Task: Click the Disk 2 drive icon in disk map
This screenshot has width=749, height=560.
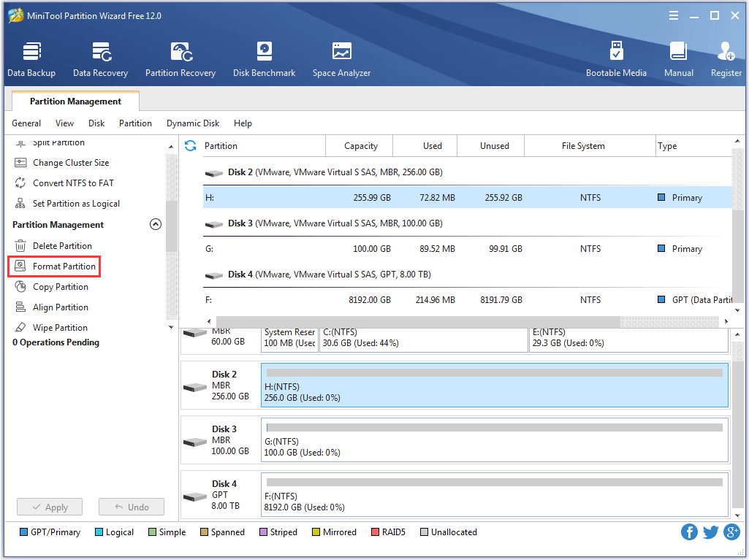Action: tap(195, 387)
